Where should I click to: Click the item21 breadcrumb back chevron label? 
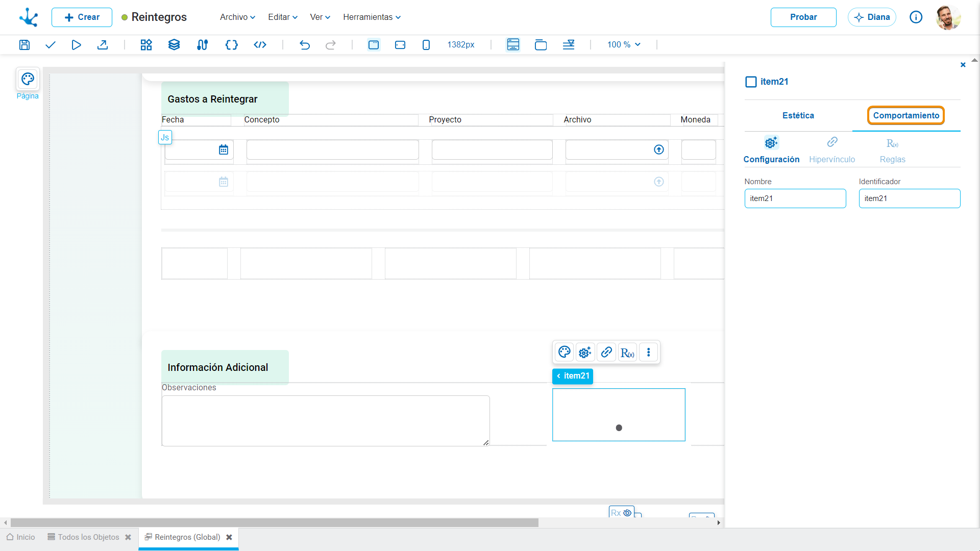point(573,376)
